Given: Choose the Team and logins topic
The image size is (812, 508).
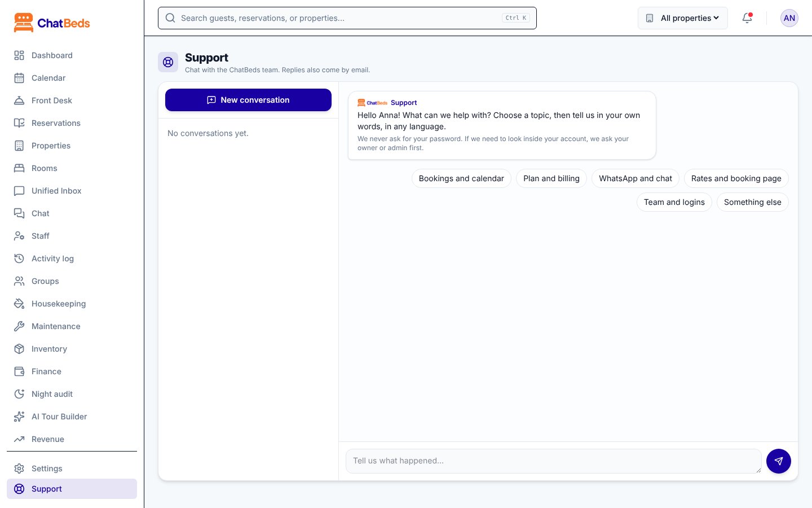Looking at the screenshot, I should [x=674, y=202].
